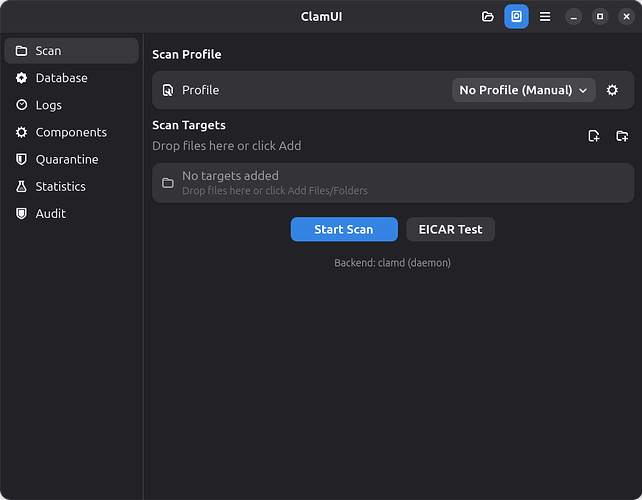
Task: Start the scan
Action: [344, 229]
